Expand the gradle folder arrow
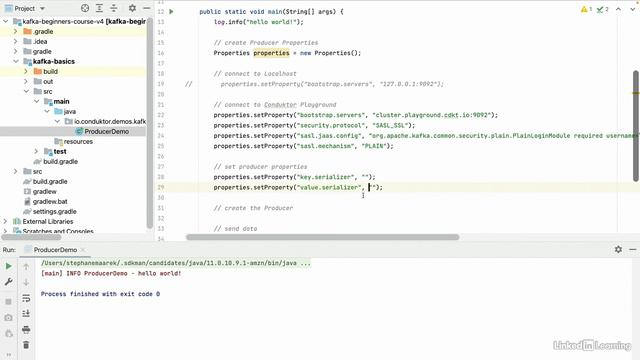The image size is (640, 360). point(16,51)
